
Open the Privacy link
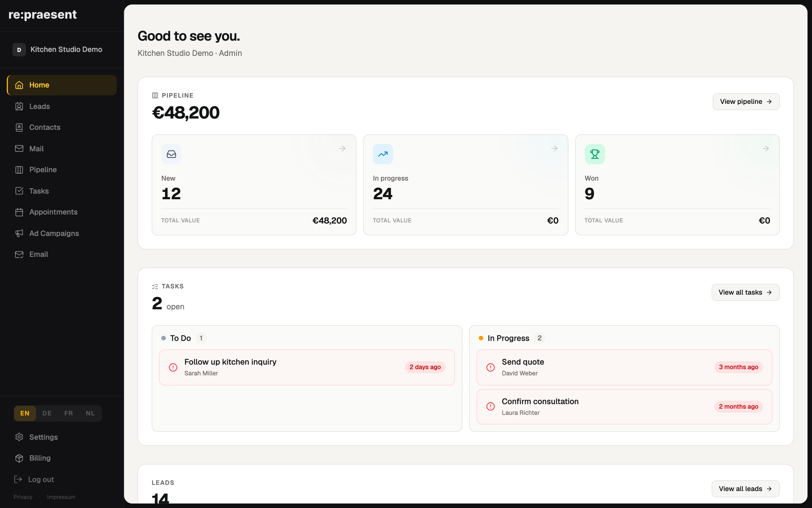23,497
